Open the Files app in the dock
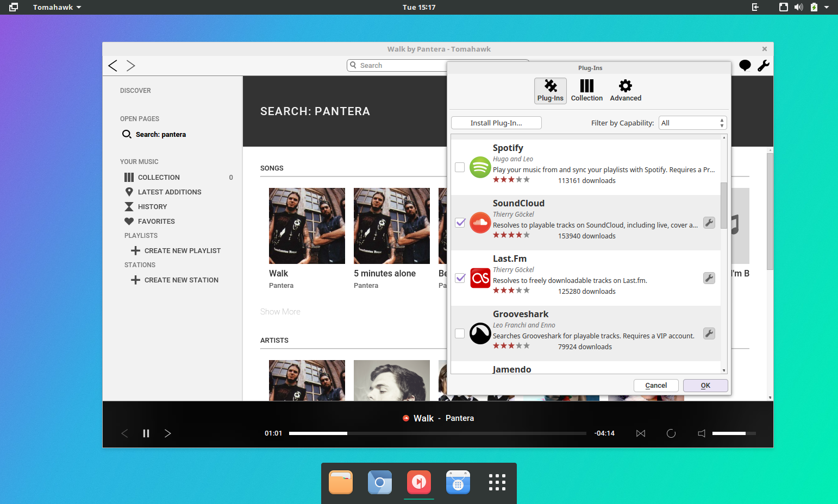The width and height of the screenshot is (838, 504). pyautogui.click(x=341, y=482)
